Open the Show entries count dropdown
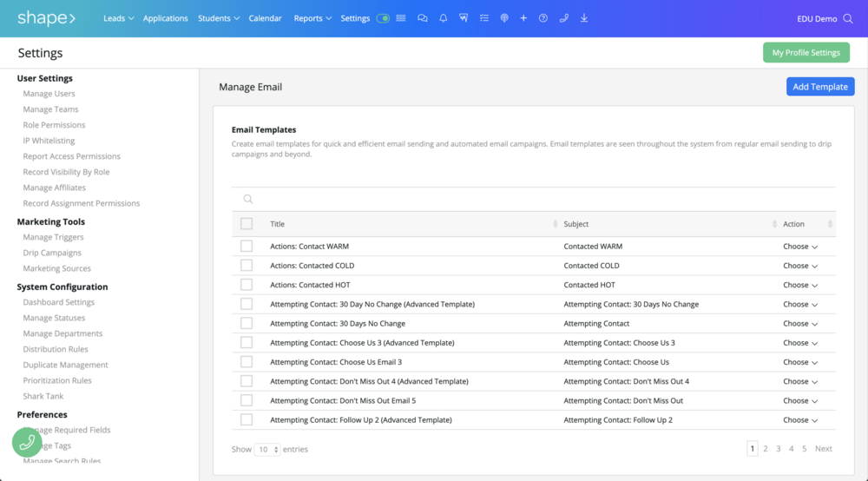The width and height of the screenshot is (868, 481). (x=267, y=450)
